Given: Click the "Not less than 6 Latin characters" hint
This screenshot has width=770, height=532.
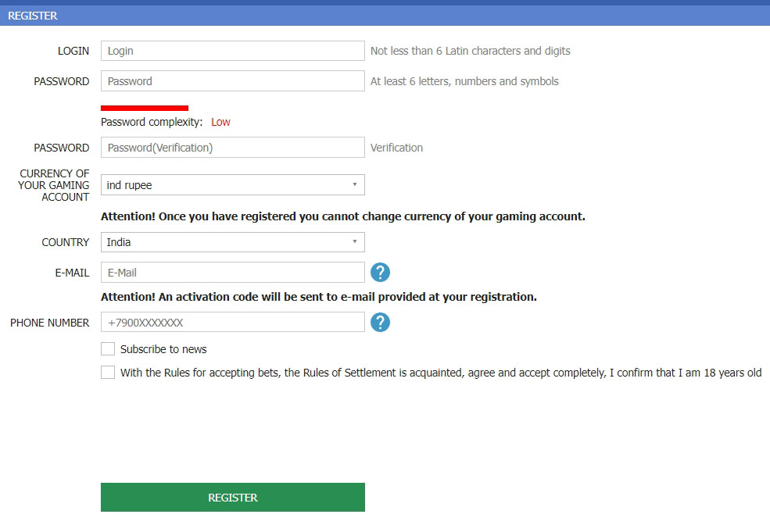Looking at the screenshot, I should (471, 51).
